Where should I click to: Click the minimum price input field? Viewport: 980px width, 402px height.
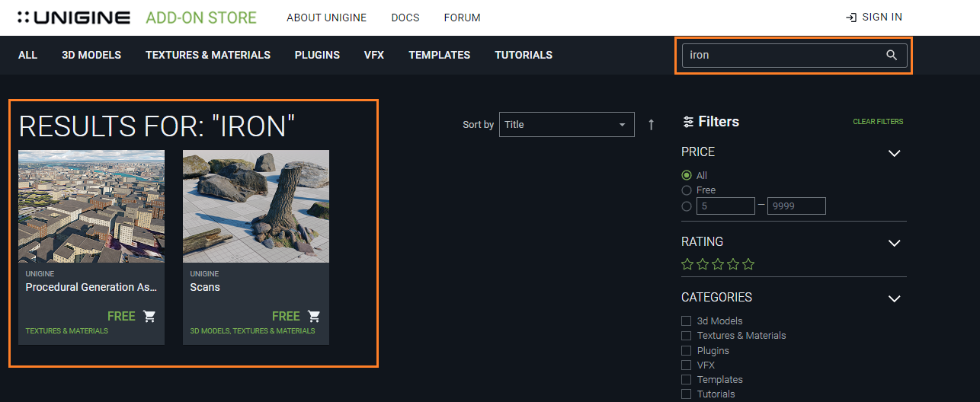[x=725, y=206]
